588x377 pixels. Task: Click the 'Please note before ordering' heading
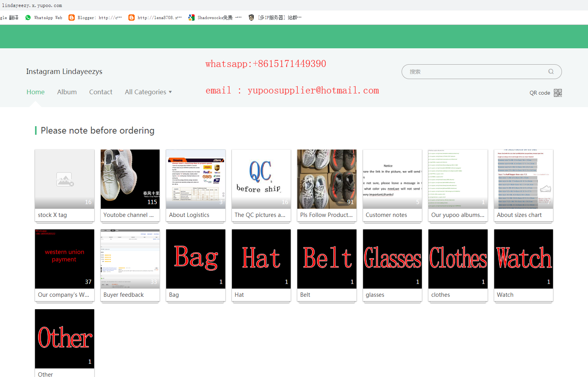click(x=98, y=130)
